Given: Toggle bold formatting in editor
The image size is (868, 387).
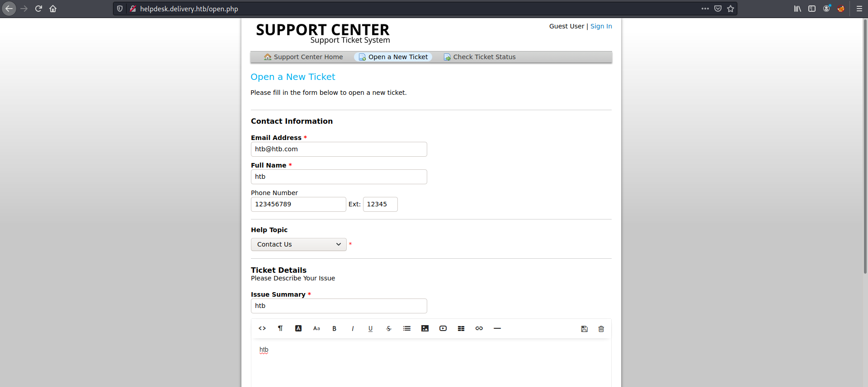Looking at the screenshot, I should click(x=335, y=328).
